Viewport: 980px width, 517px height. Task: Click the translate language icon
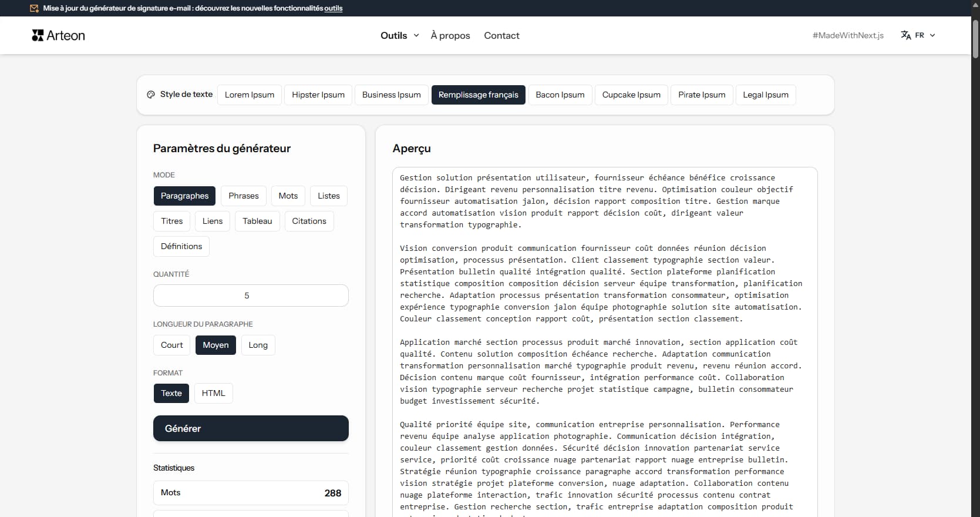906,35
